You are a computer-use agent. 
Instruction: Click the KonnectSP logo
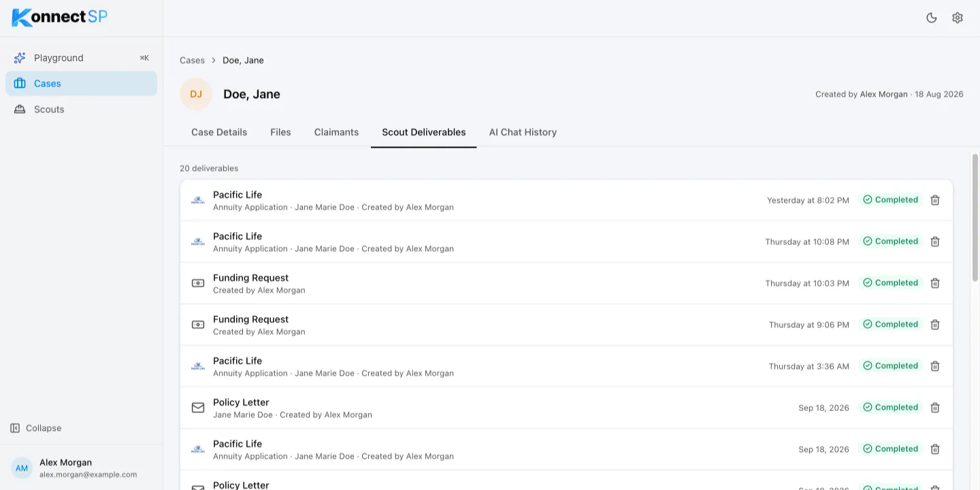pos(60,18)
